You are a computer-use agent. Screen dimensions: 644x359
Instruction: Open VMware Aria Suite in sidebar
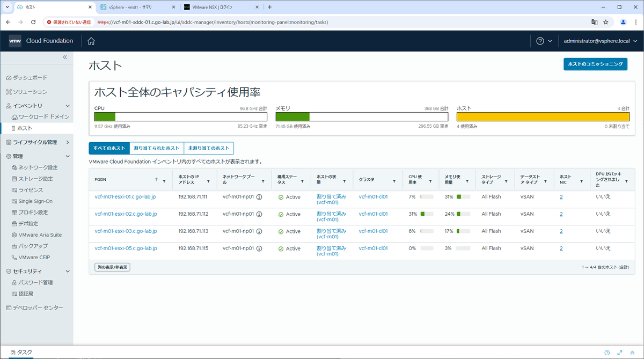click(36, 235)
